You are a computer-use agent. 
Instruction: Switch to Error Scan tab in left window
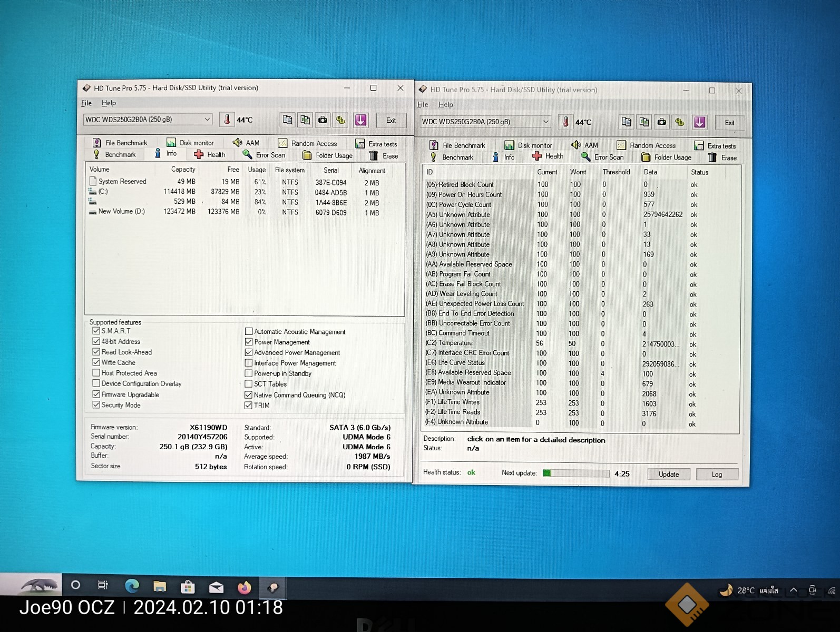pos(264,155)
